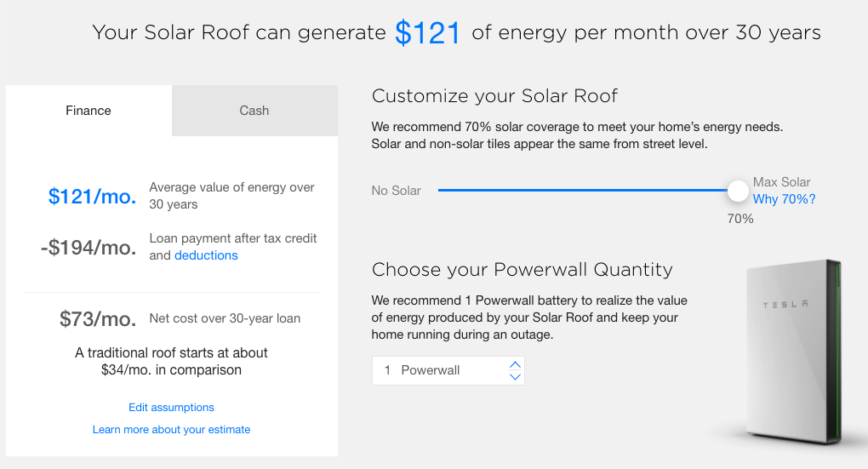Click the Why 70%? link
Screen dimensions: 868x469
[x=784, y=199]
